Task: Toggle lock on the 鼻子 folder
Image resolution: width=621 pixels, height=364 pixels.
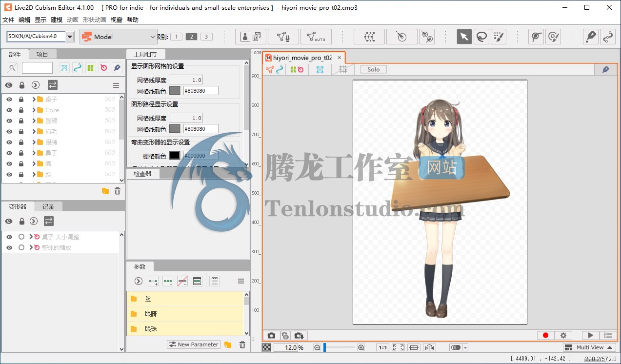Action: (x=21, y=153)
